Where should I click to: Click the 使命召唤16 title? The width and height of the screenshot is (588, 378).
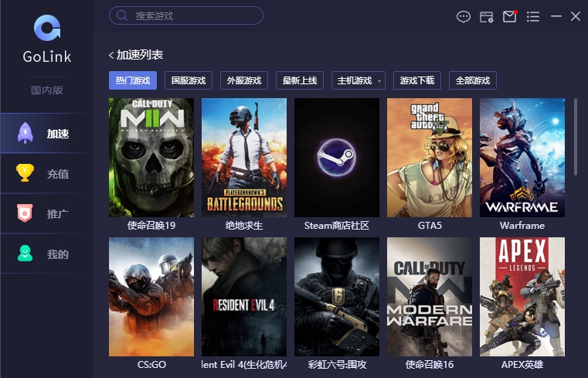(430, 365)
